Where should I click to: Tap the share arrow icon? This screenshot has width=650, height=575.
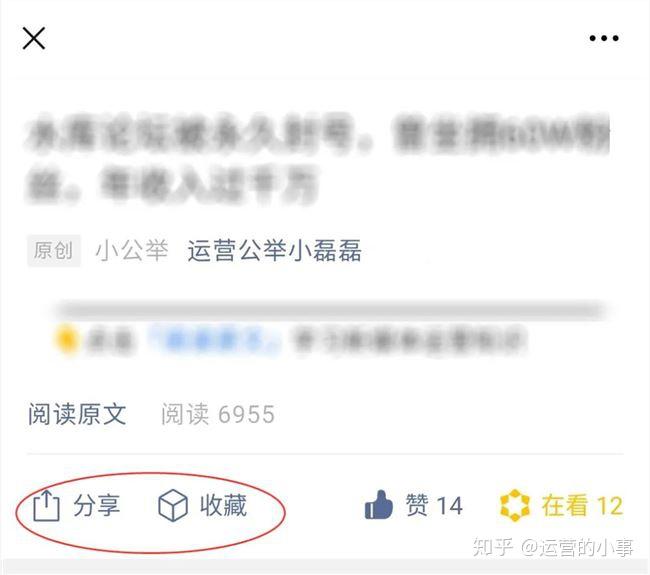[46, 505]
